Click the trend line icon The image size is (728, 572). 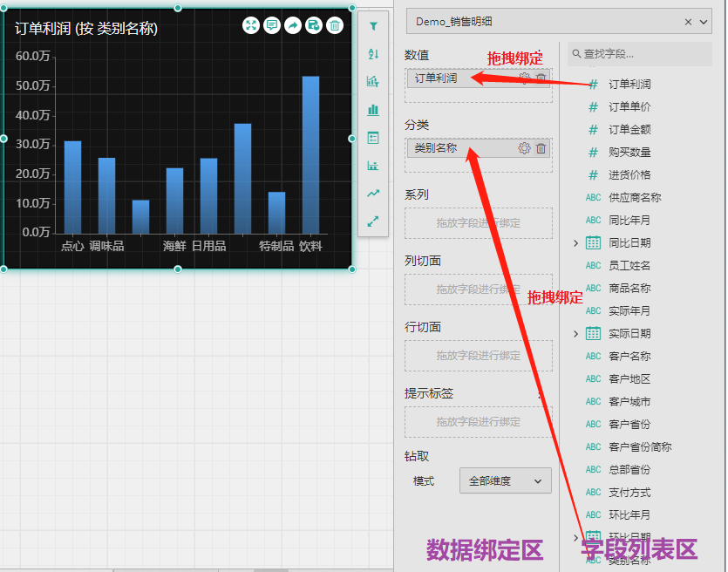[x=373, y=194]
